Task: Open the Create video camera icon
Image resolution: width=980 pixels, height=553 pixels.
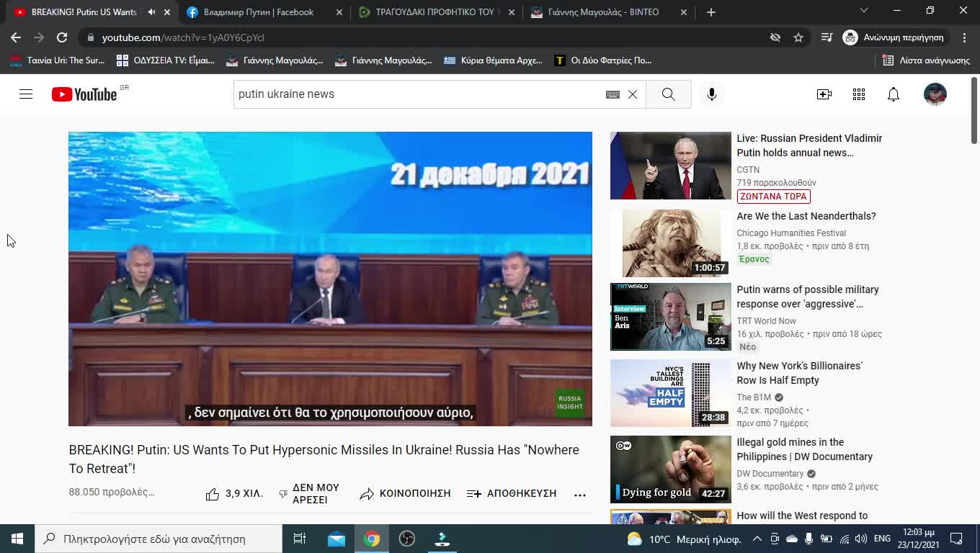Action: click(824, 94)
